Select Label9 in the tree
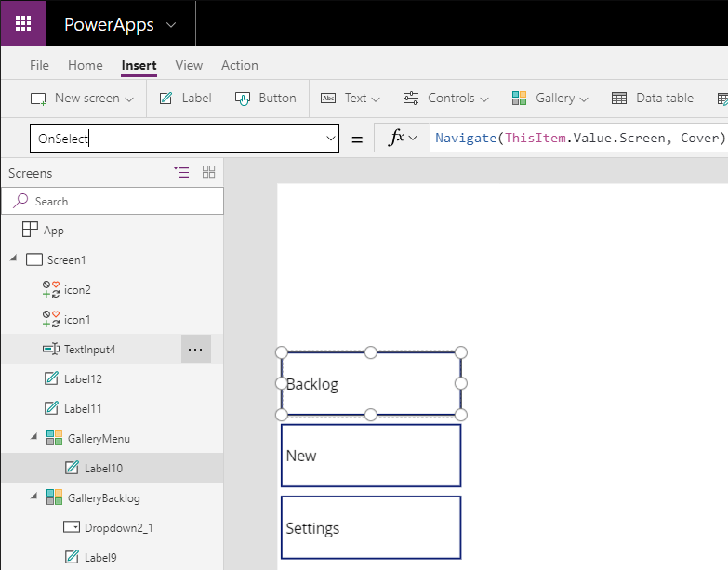This screenshot has height=570, width=728. (100, 557)
